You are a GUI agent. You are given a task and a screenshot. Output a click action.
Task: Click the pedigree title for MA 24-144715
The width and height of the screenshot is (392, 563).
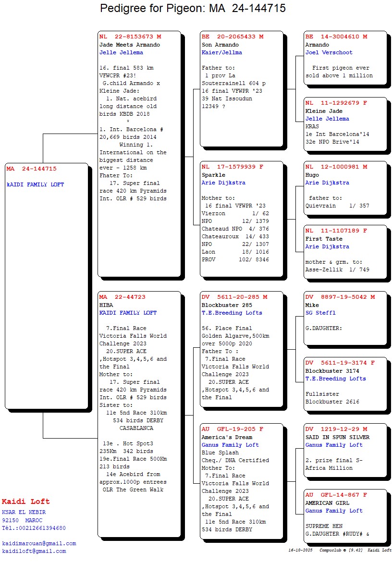click(193, 8)
